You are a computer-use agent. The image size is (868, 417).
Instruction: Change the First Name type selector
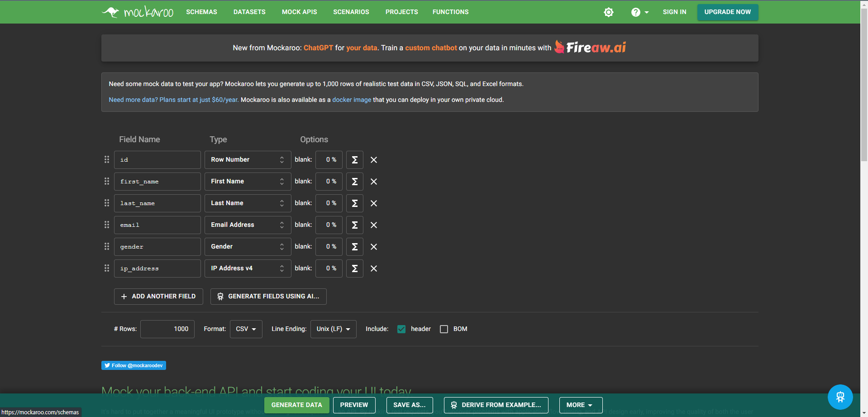click(x=248, y=182)
